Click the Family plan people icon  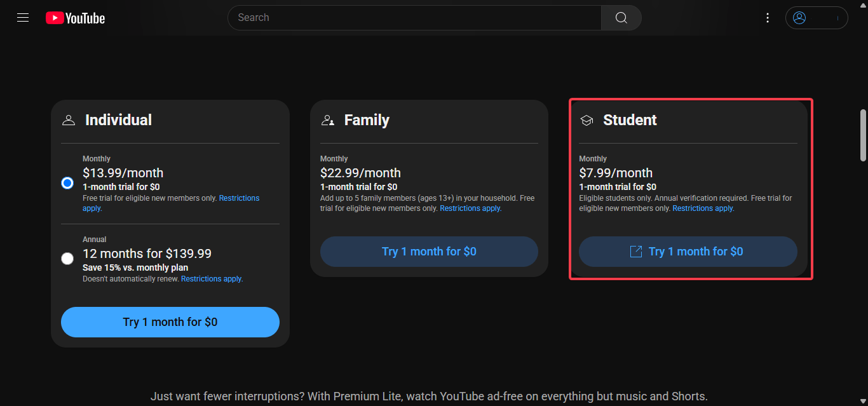click(x=328, y=120)
